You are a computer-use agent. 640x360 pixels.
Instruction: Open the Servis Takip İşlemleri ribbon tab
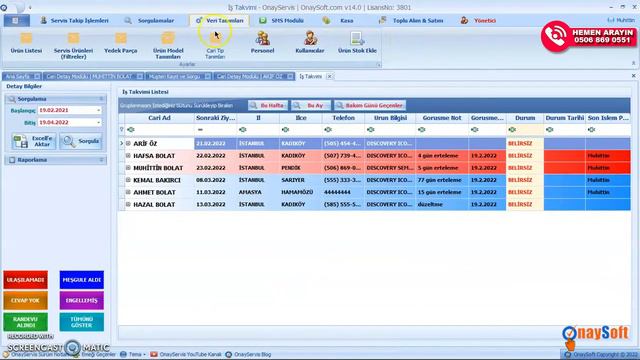pos(75,20)
